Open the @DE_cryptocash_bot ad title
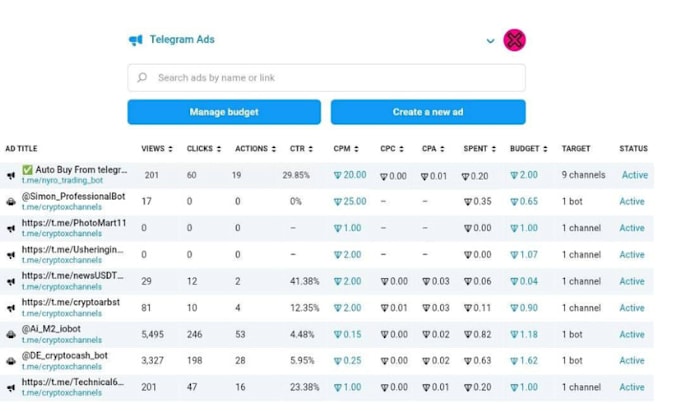The image size is (680, 411). point(65,356)
